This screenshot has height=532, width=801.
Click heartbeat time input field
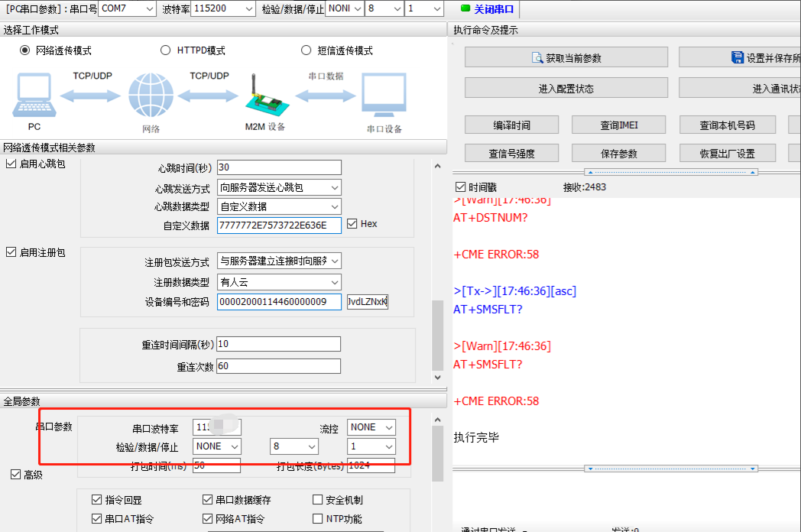pos(279,167)
